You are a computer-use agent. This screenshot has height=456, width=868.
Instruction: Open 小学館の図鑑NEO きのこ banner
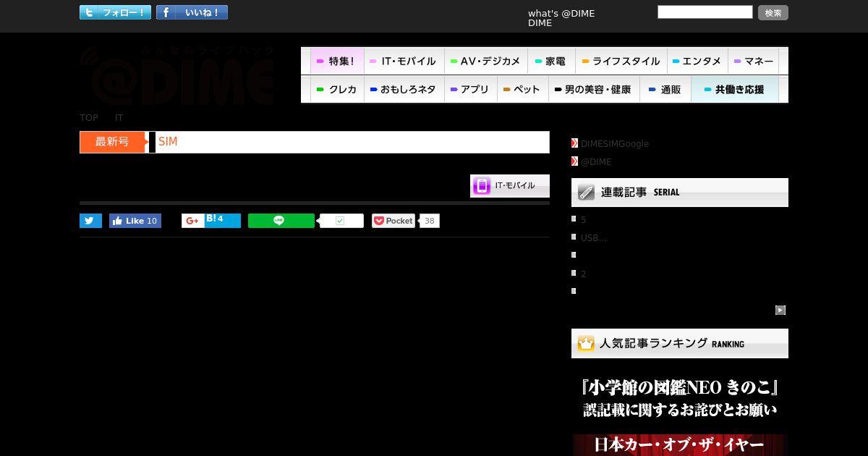(680, 398)
